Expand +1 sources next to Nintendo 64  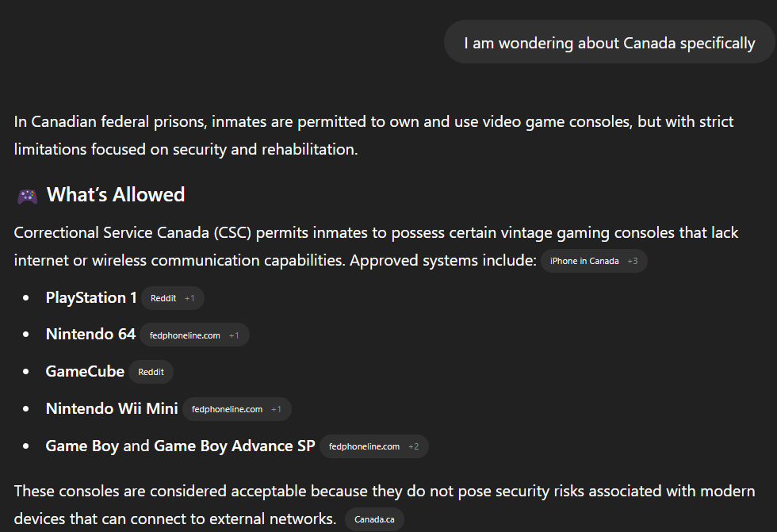pyautogui.click(x=234, y=335)
